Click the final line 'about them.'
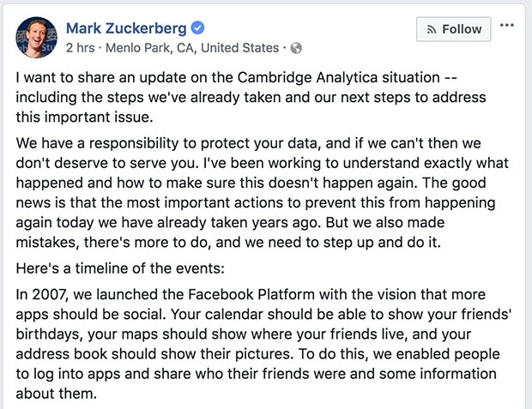532x409 pixels. click(x=57, y=394)
